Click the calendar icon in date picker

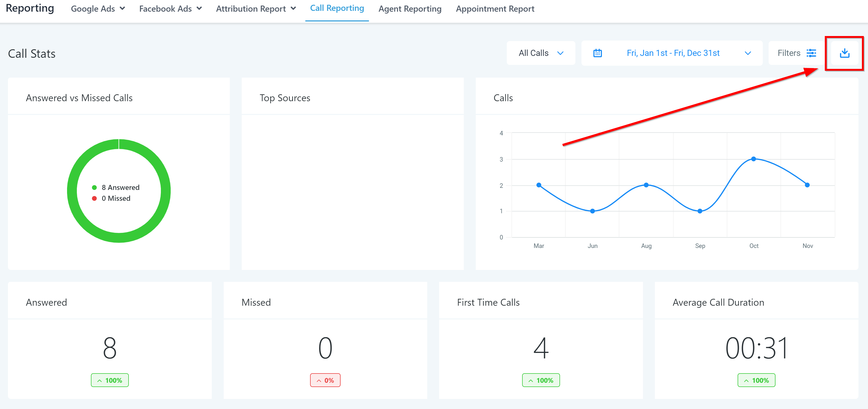coord(597,53)
